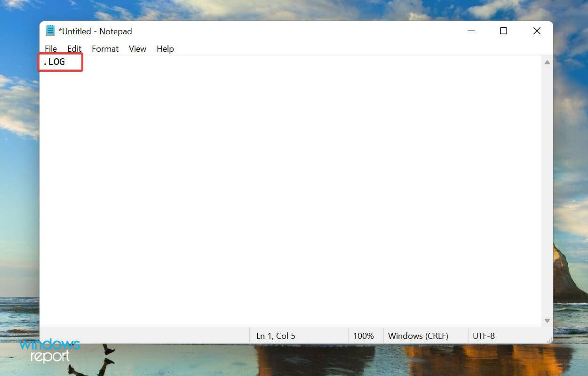
Task: Click the vertical scrollbar track
Action: [x=547, y=188]
